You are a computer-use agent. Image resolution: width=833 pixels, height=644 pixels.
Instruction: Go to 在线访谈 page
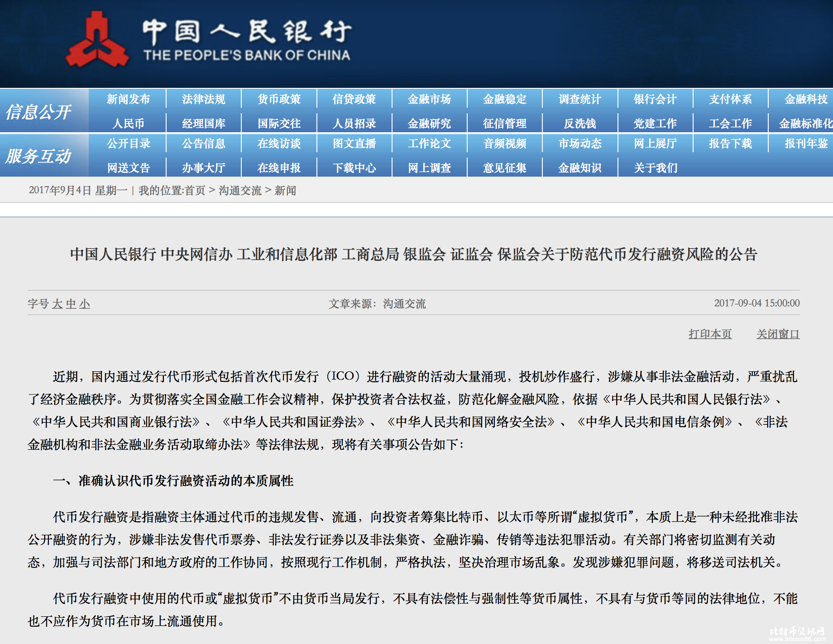click(279, 144)
